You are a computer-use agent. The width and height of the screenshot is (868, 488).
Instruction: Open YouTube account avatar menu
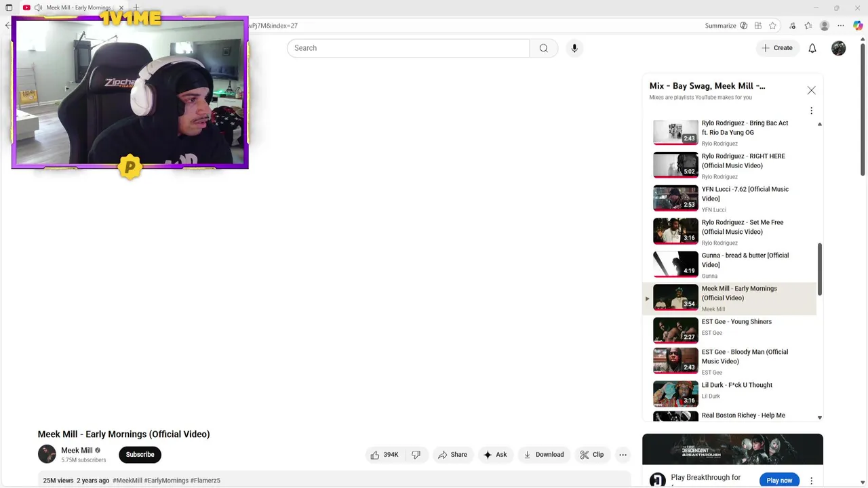[839, 48]
